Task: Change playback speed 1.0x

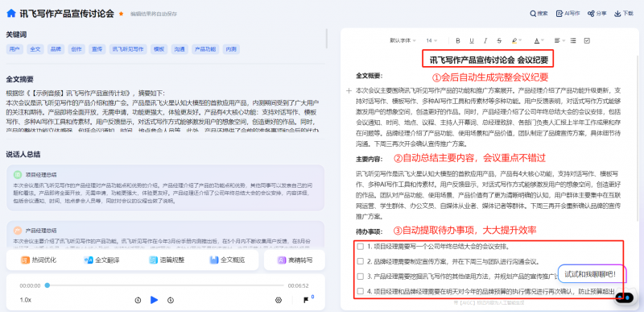Action: pyautogui.click(x=26, y=300)
